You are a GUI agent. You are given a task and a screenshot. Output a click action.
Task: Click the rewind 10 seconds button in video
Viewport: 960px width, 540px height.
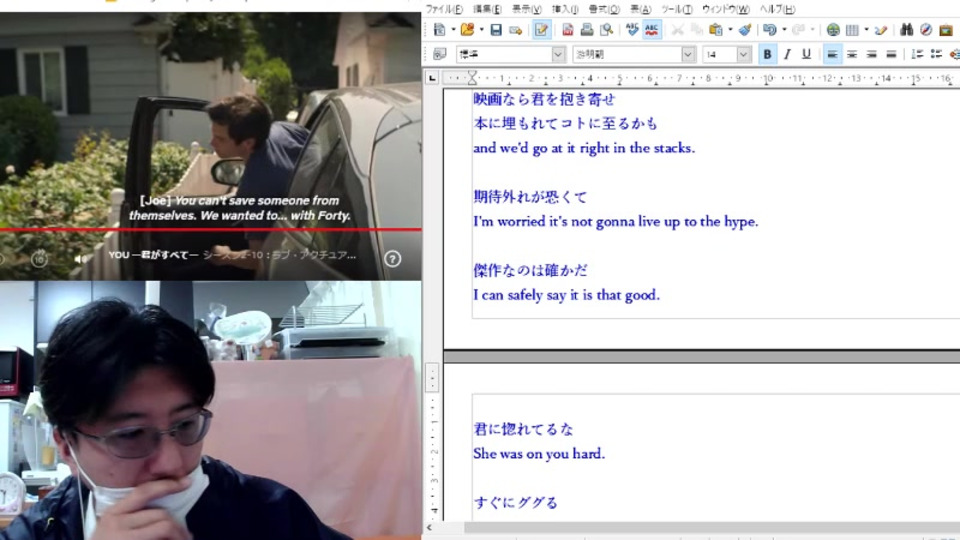pyautogui.click(x=39, y=258)
